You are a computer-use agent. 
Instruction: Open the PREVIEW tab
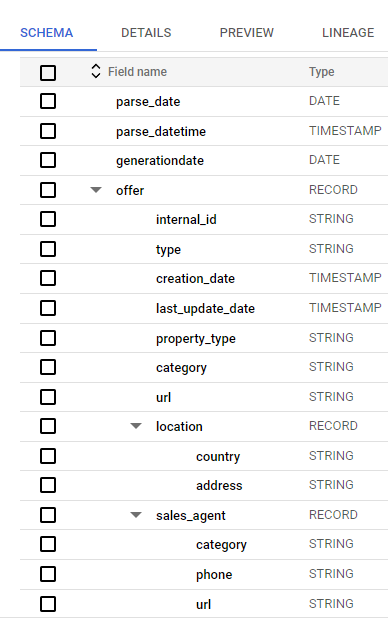coord(246,32)
